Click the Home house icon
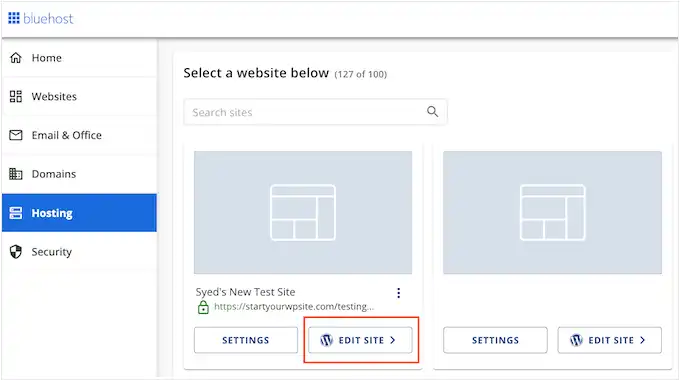The height and width of the screenshot is (380, 680). coord(16,58)
